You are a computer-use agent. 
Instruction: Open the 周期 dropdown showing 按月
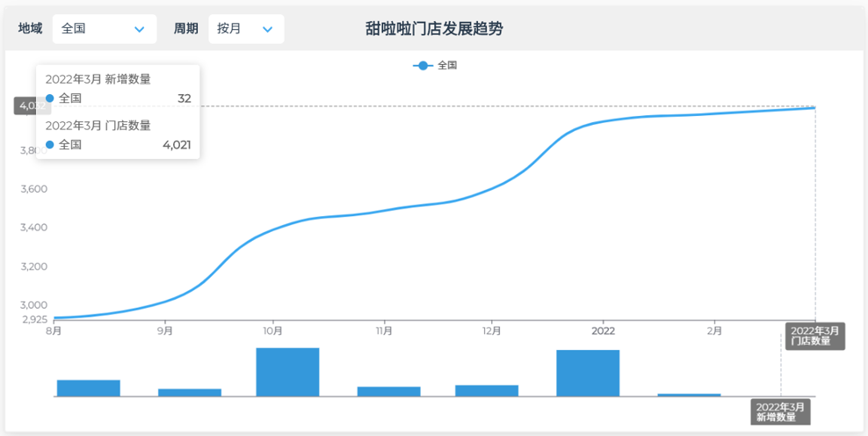[x=245, y=29]
